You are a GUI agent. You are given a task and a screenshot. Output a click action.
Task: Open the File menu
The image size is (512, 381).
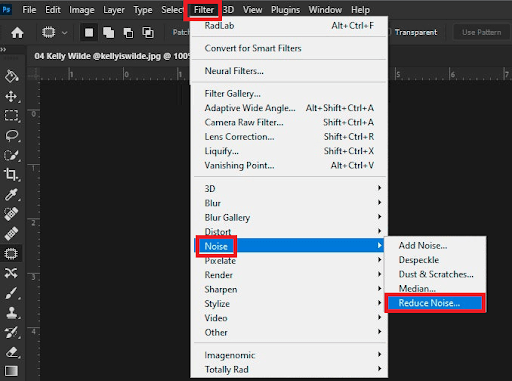click(x=29, y=10)
